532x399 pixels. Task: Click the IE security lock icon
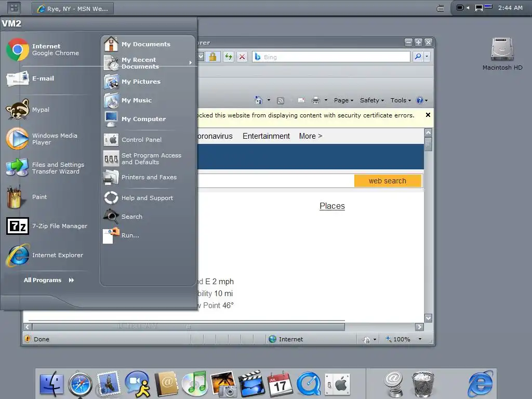[212, 57]
